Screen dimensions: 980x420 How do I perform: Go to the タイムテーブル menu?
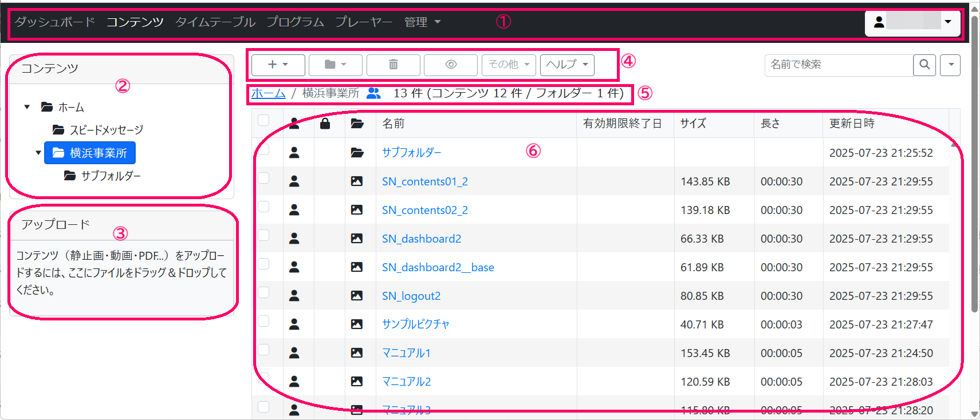click(x=215, y=22)
